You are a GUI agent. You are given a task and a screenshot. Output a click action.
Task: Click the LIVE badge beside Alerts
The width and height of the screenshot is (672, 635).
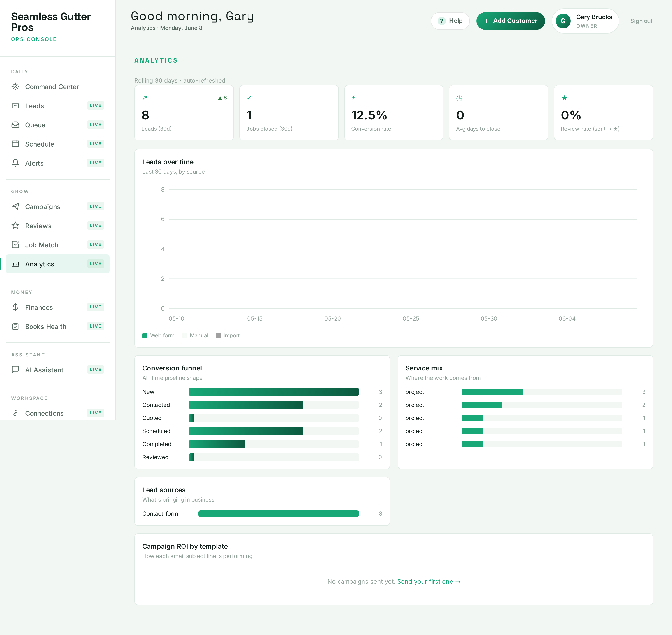pos(95,163)
